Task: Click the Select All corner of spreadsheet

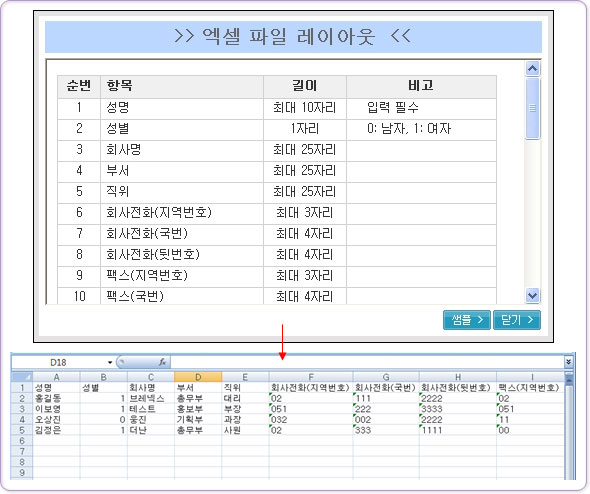Action: click(22, 377)
